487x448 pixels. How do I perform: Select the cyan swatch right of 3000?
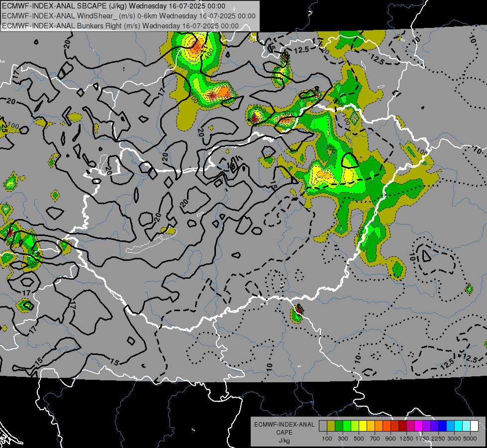pyautogui.click(x=459, y=426)
